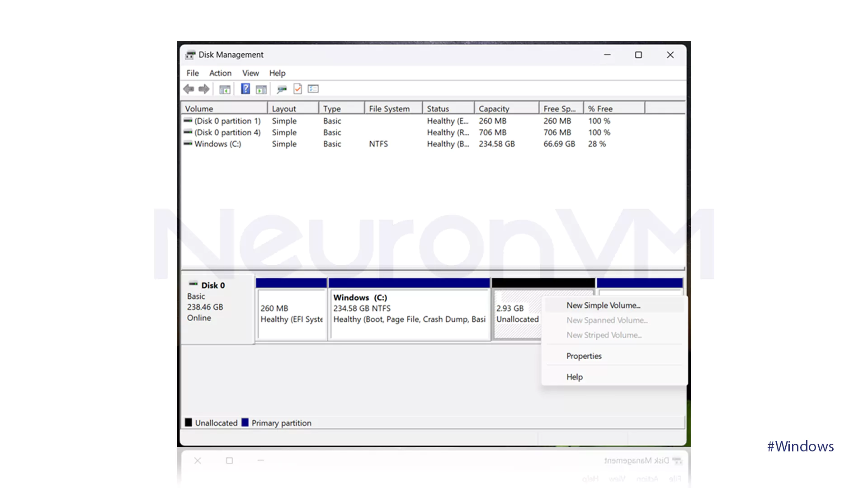Click the 706 MB capacity cell
868x488 pixels.
pos(493,132)
